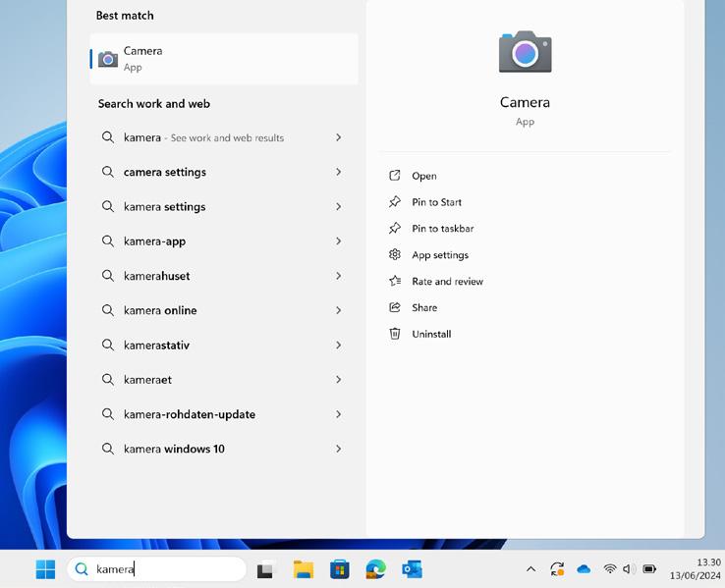
Task: Click the taskbar search box containing 'kamera'
Action: [157, 568]
